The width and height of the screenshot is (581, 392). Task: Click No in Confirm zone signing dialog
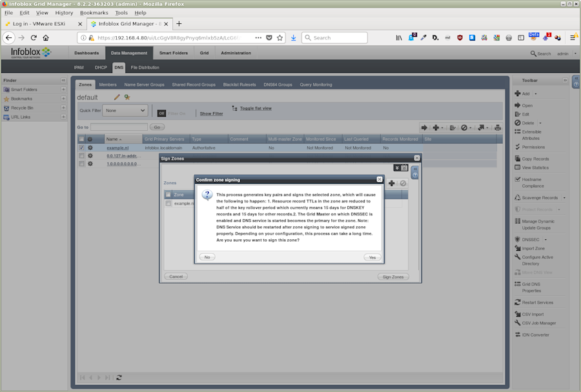(x=207, y=257)
